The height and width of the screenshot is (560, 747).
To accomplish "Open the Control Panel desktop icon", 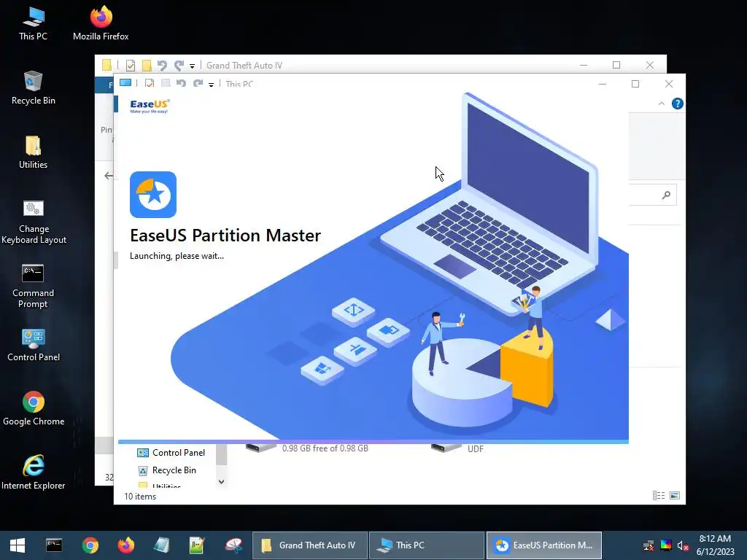I will (34, 345).
